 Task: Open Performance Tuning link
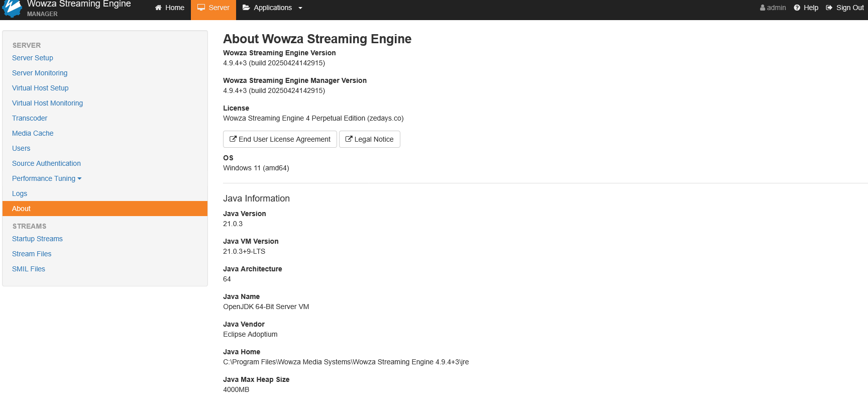tap(44, 178)
